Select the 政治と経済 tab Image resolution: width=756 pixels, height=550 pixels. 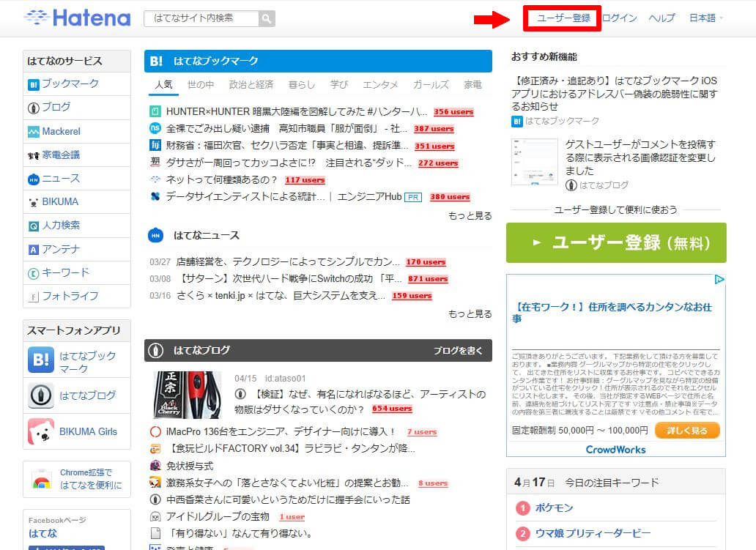coord(251,85)
